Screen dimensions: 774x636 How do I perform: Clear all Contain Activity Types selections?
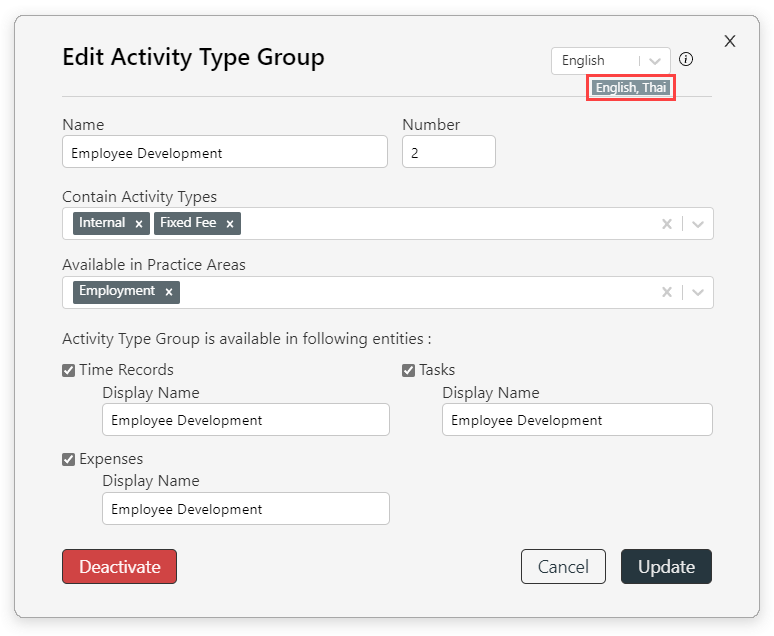pos(667,224)
